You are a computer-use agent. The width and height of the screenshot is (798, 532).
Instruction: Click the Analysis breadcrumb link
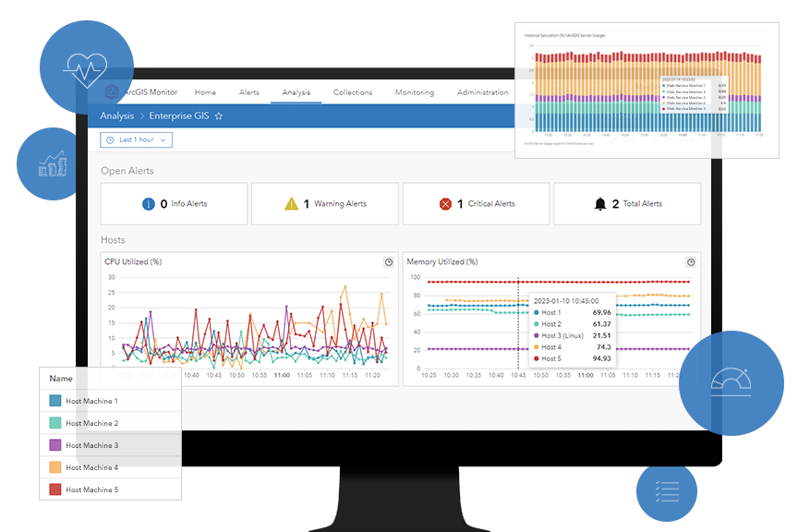coord(117,116)
